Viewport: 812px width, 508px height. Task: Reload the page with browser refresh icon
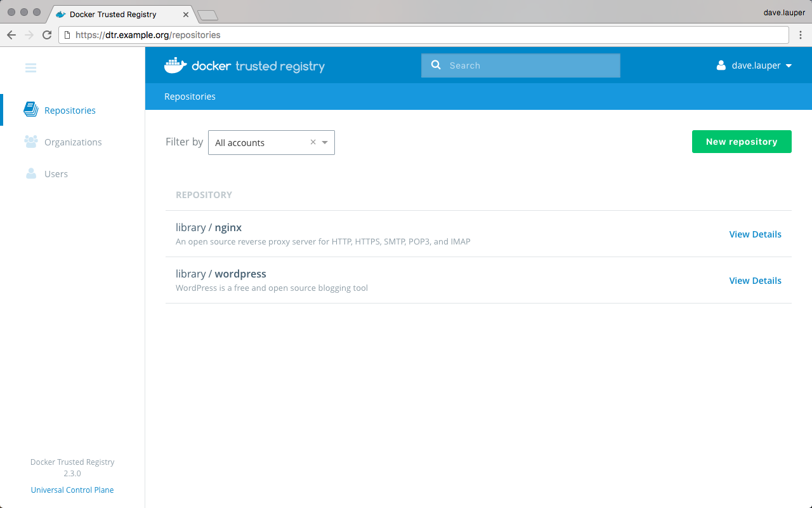point(47,35)
